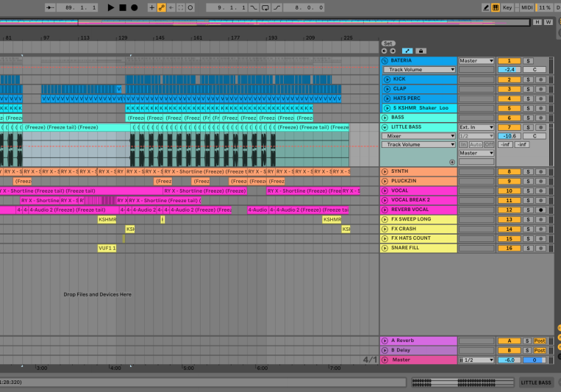Add an automation lane with plus icon

452,163
